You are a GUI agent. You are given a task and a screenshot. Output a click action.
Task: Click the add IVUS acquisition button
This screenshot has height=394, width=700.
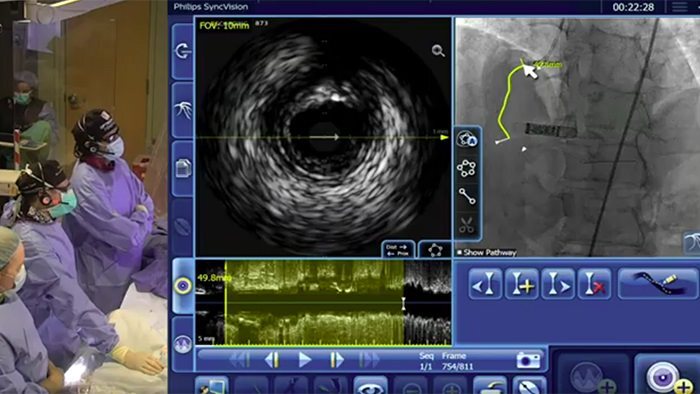coord(668,376)
